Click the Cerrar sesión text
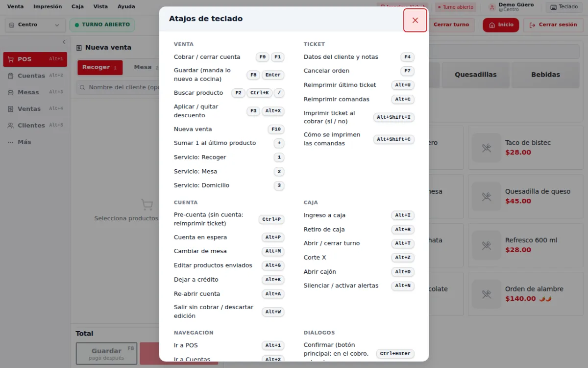 tap(558, 25)
